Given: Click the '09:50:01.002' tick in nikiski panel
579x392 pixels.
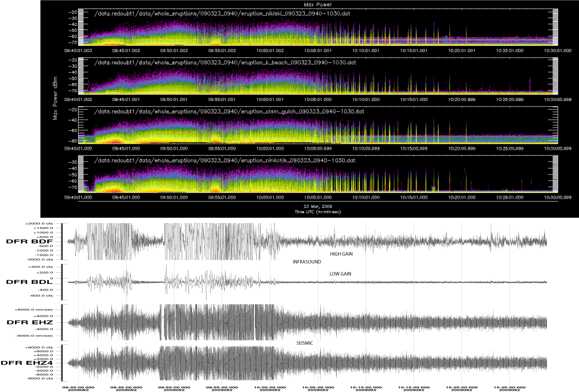Looking at the screenshot, I should (x=174, y=51).
